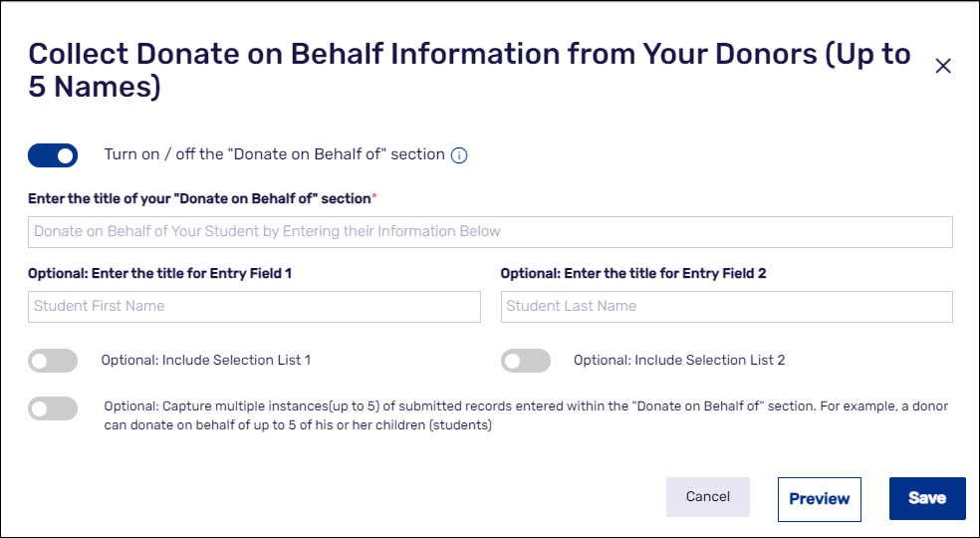980x538 pixels.
Task: Click the dialog heading 'Collect Donate on Behalf Information'
Action: pos(468,70)
